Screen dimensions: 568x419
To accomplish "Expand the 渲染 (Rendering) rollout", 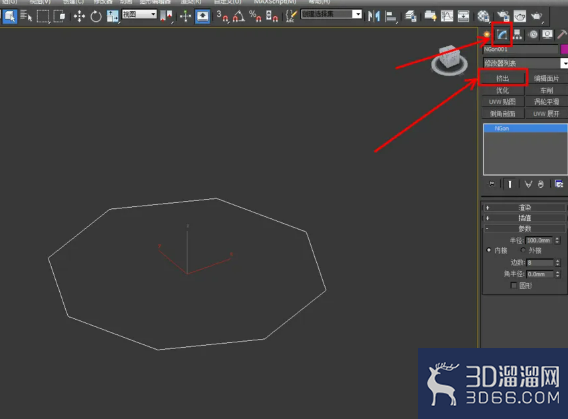I will (524, 208).
